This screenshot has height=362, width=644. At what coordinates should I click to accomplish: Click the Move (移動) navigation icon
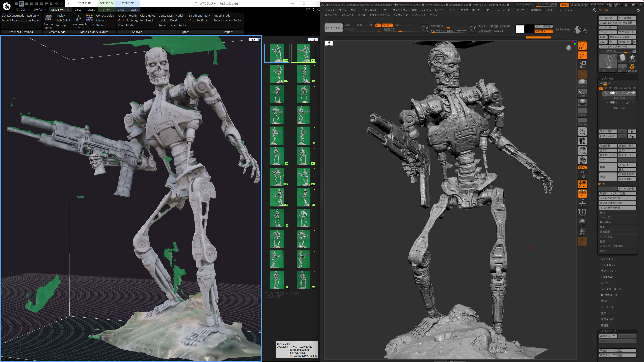tap(582, 141)
